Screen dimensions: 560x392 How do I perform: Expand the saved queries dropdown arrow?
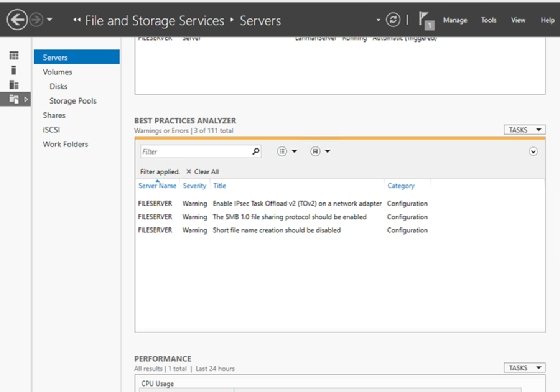click(328, 151)
